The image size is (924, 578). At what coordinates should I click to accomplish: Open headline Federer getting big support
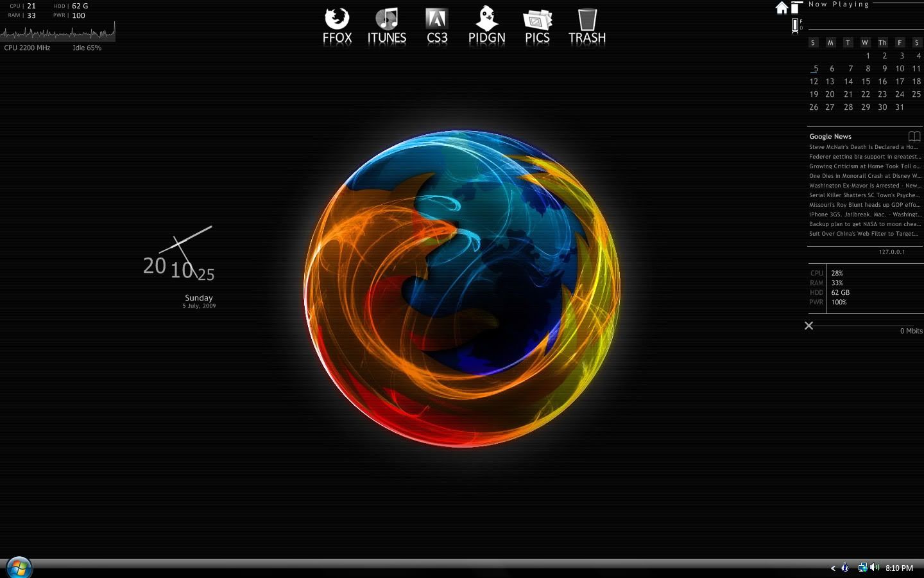864,157
